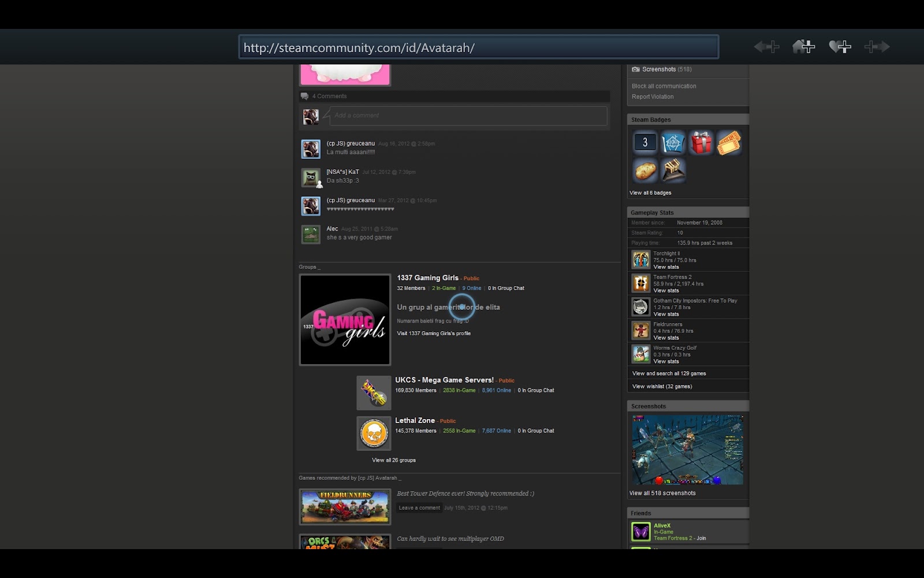Click '8,961 Online' under UKCS group
This screenshot has width=924, height=578.
pyautogui.click(x=497, y=391)
